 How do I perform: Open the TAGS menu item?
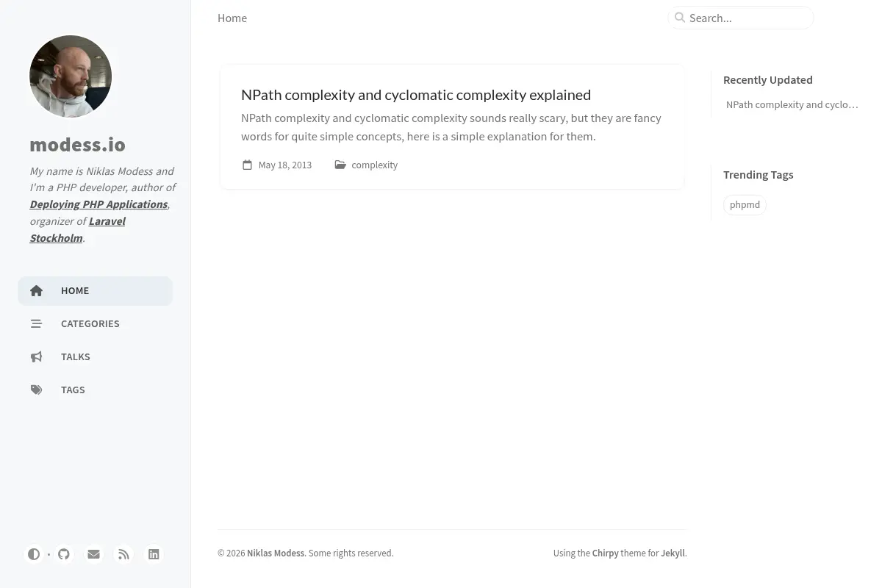tap(96, 390)
